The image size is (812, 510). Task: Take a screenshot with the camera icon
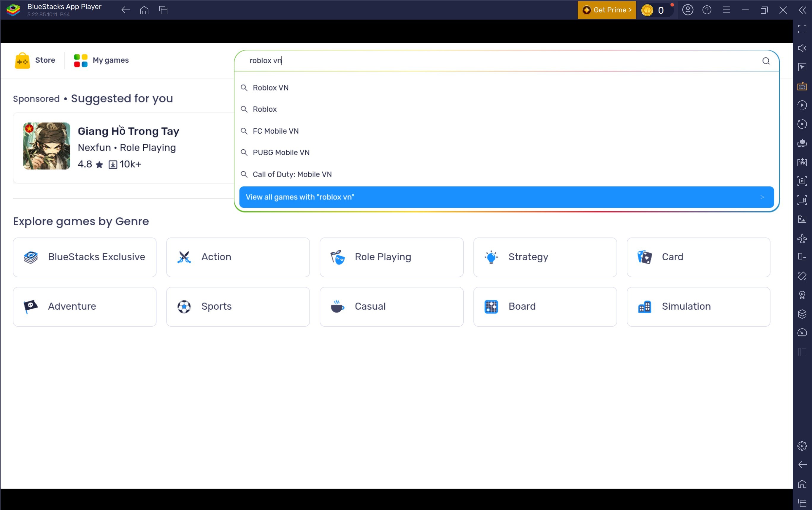[802, 181]
